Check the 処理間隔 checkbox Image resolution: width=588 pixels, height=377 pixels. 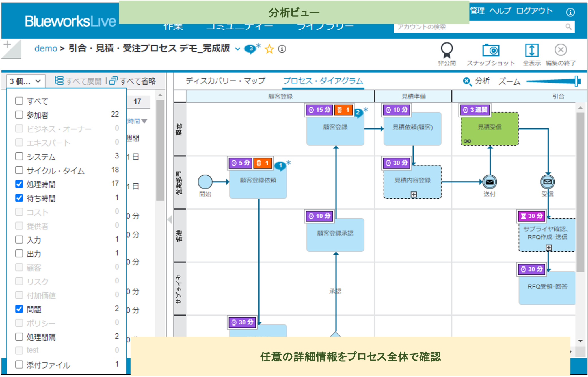19,337
